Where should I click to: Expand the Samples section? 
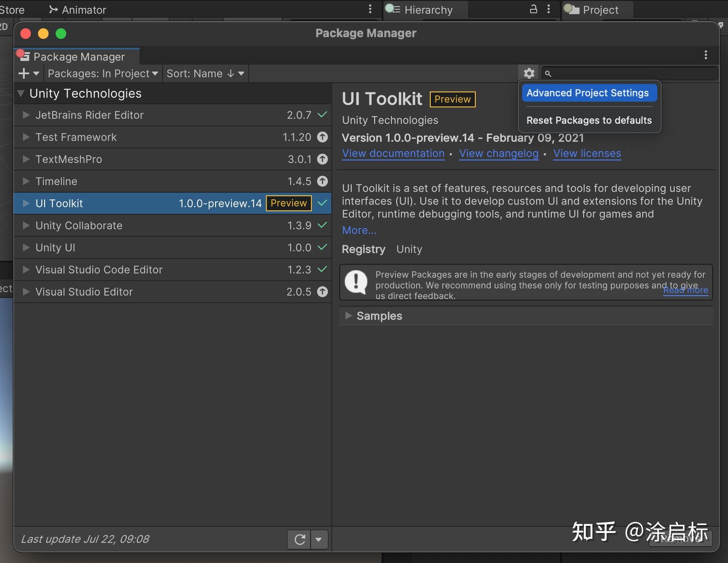click(x=349, y=316)
